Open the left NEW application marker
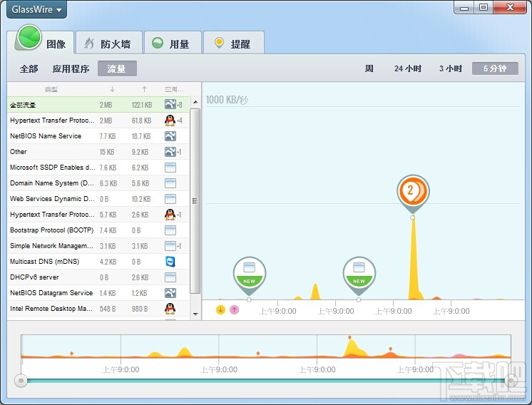 250,275
